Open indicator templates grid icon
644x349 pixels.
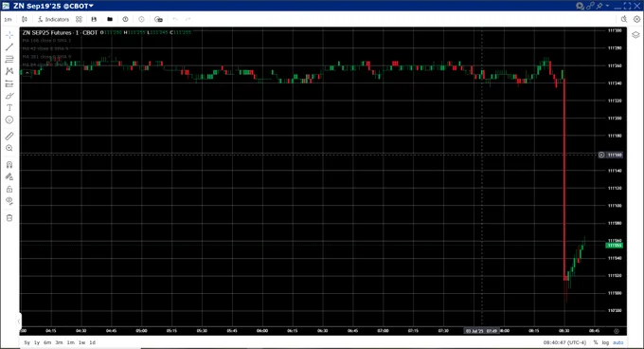click(x=79, y=19)
